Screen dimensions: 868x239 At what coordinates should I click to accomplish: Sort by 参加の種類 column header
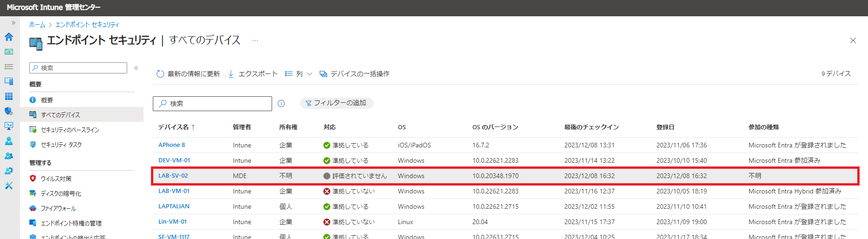click(x=764, y=127)
